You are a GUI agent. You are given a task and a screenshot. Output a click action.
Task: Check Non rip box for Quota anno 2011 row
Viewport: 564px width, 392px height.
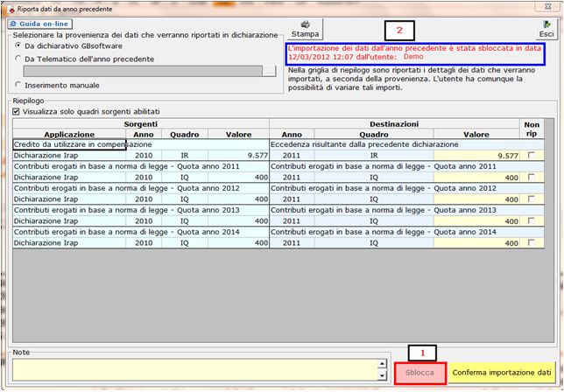coord(531,177)
